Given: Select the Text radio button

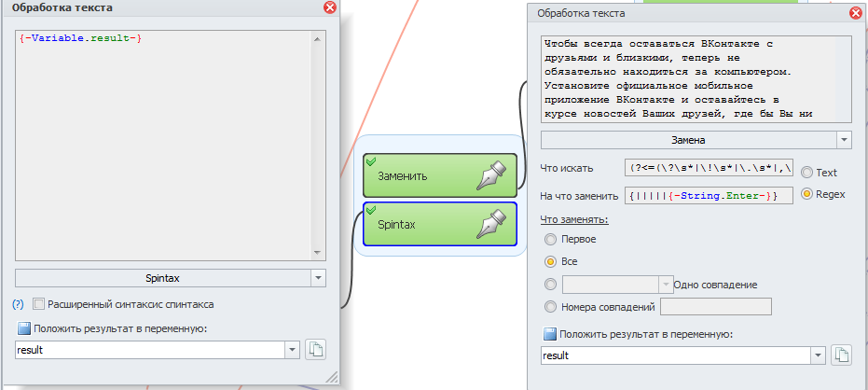Looking at the screenshot, I should coord(807,173).
